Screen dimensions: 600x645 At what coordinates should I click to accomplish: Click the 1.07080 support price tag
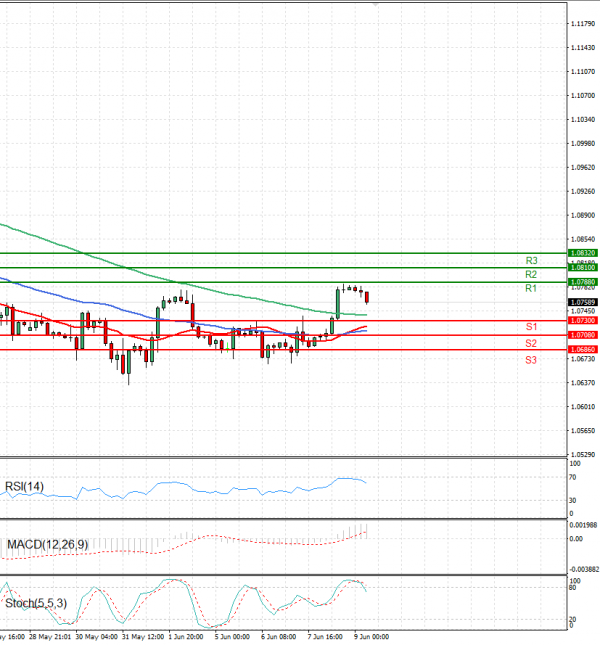click(x=582, y=335)
